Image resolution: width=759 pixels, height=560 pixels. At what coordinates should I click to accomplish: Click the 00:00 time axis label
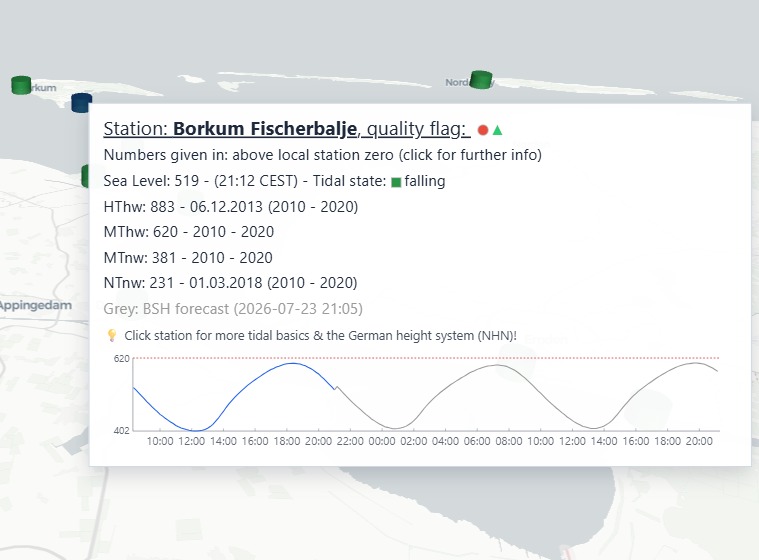tap(382, 441)
